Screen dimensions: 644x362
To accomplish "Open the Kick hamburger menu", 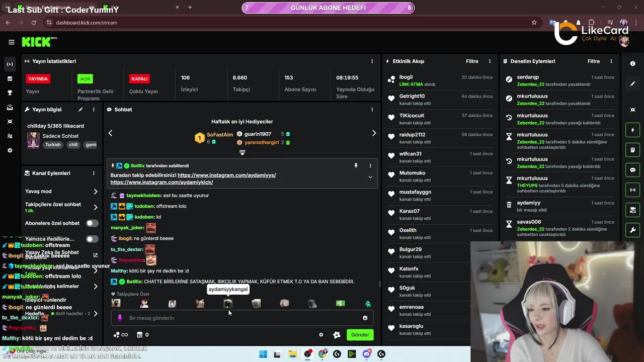I will 11,42.
